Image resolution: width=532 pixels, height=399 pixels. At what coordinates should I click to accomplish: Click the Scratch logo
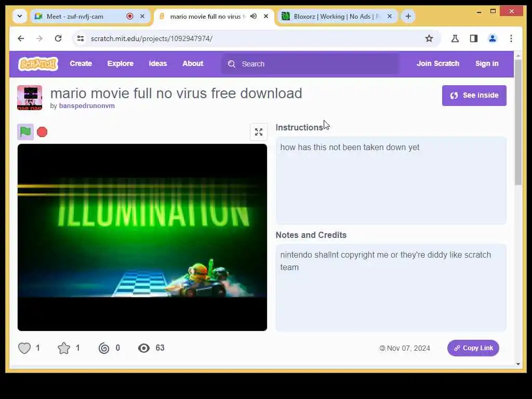(38, 64)
